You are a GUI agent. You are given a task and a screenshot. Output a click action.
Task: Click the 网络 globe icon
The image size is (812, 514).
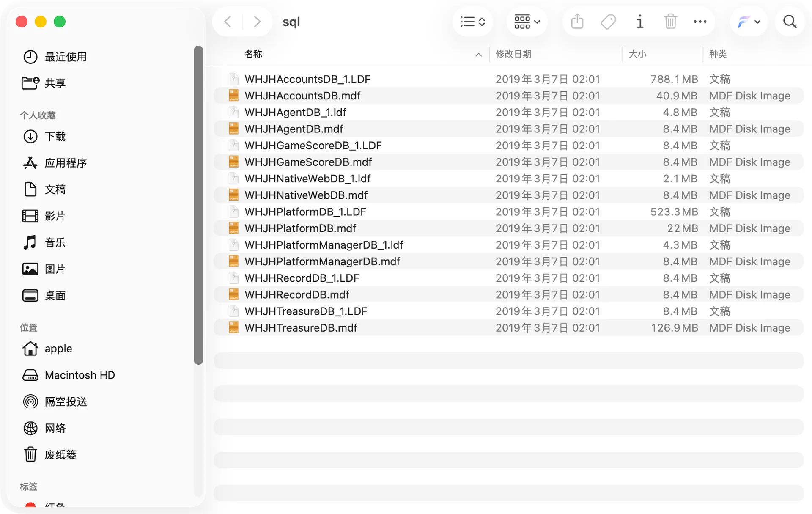(x=30, y=428)
